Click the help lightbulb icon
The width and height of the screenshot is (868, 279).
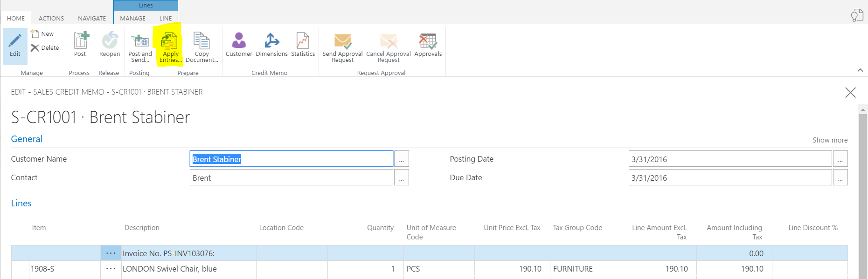pos(857,15)
